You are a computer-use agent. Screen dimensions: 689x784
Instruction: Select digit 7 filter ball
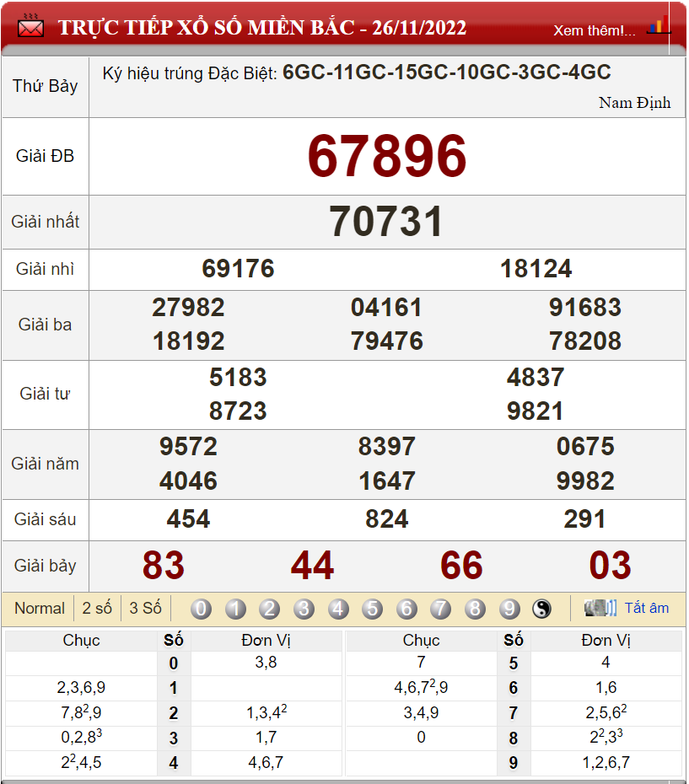[x=440, y=609]
